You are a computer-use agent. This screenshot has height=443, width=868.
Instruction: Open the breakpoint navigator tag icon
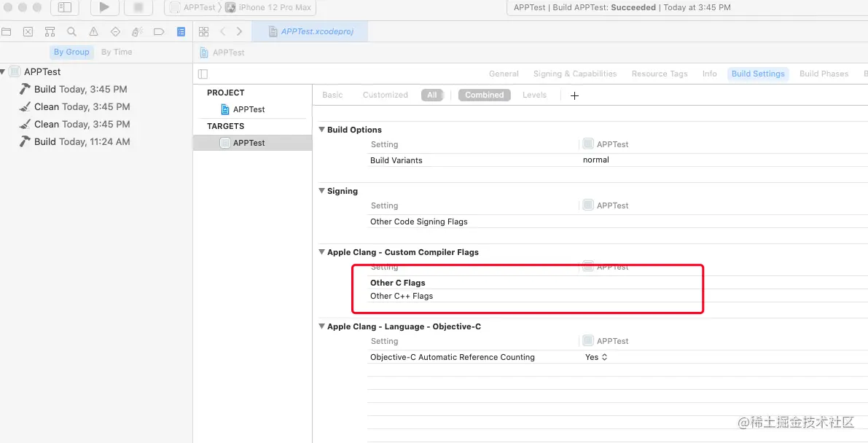pos(159,31)
